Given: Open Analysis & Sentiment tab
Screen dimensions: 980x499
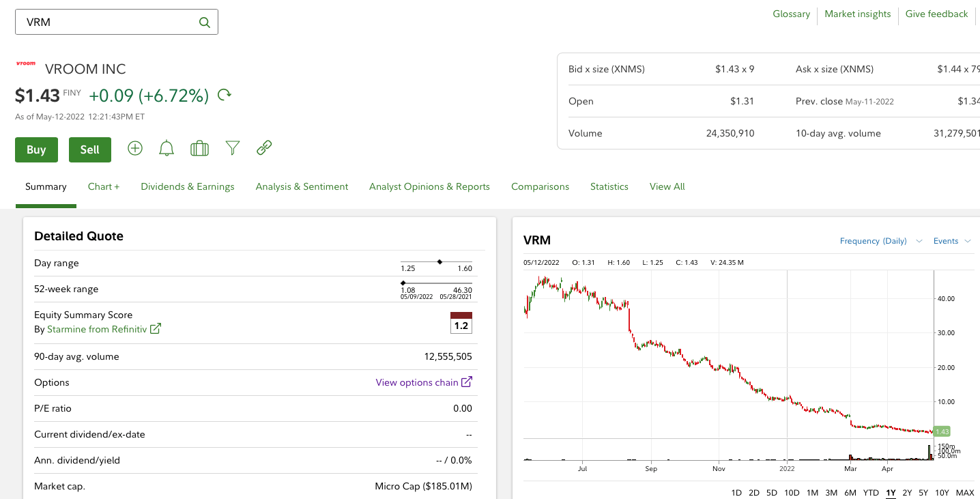Looking at the screenshot, I should click(302, 186).
